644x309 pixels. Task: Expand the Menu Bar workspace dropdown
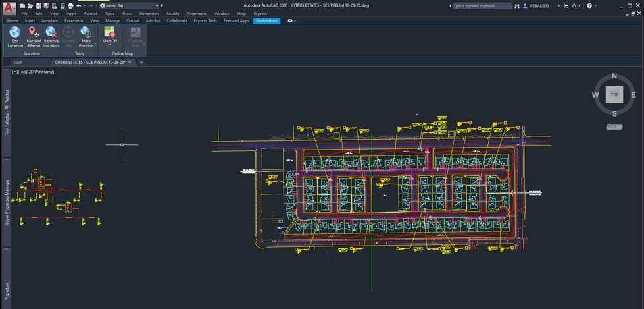pyautogui.click(x=157, y=5)
